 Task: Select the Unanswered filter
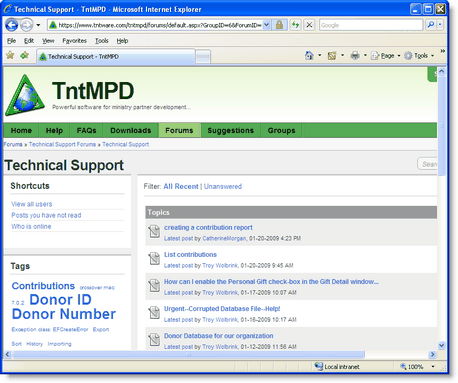(x=223, y=186)
